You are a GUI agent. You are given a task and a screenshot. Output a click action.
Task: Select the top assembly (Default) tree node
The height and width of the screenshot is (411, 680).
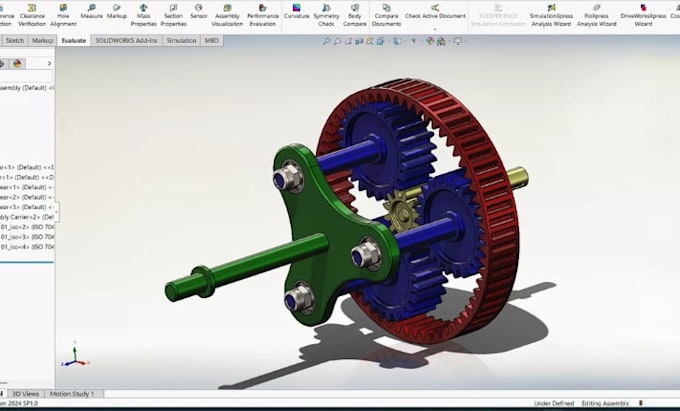[27, 88]
